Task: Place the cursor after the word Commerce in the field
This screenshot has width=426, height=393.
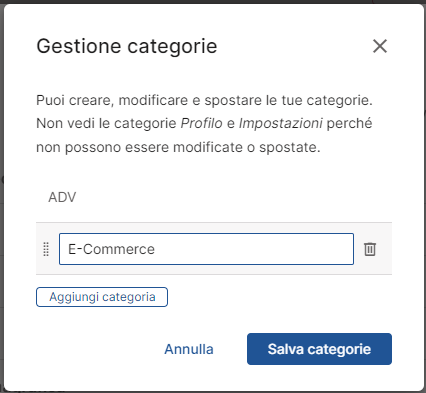Action: tap(155, 249)
